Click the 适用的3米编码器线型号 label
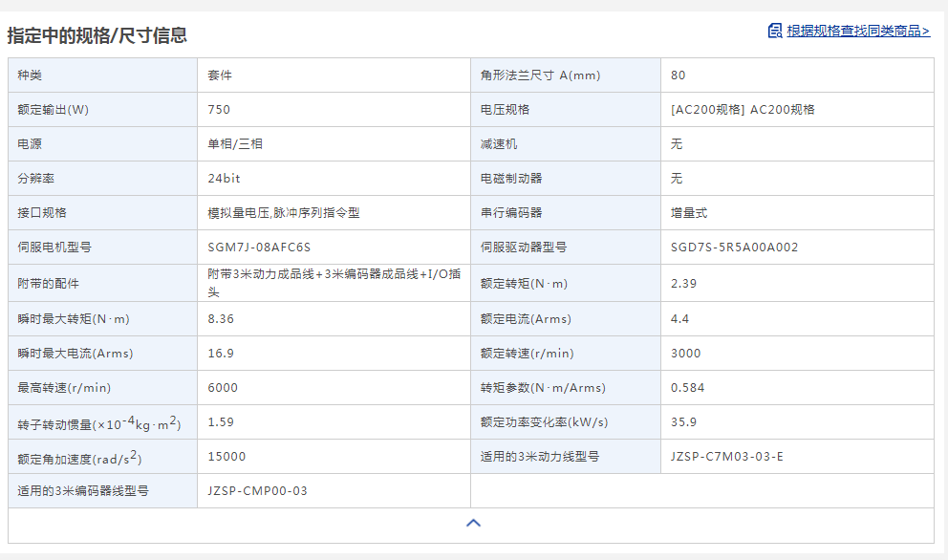The image size is (948, 560). tap(83, 491)
